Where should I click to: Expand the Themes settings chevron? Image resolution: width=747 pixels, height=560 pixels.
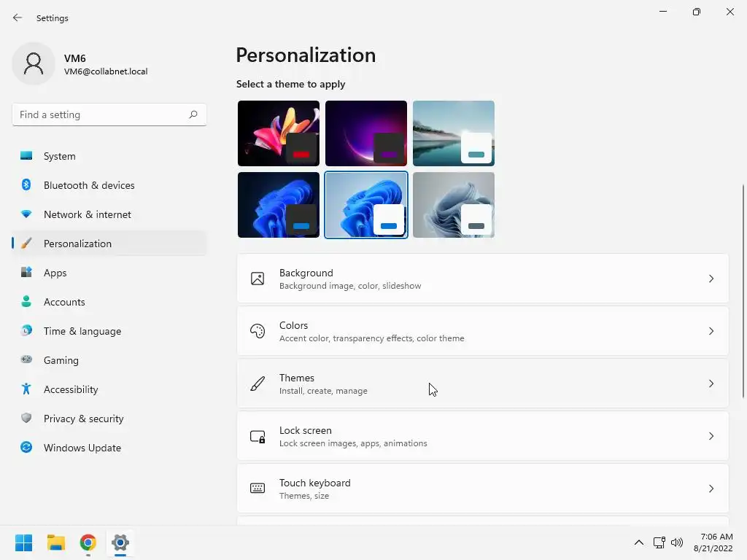coord(711,384)
